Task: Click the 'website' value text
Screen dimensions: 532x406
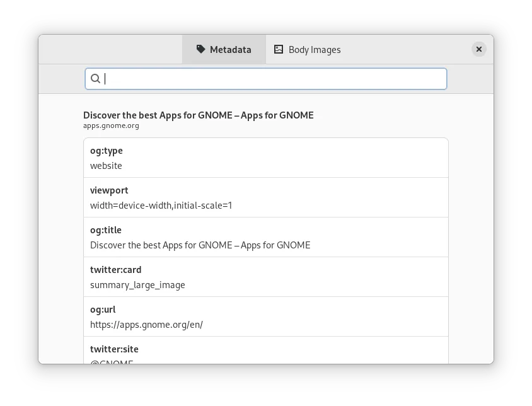Action: [x=106, y=166]
